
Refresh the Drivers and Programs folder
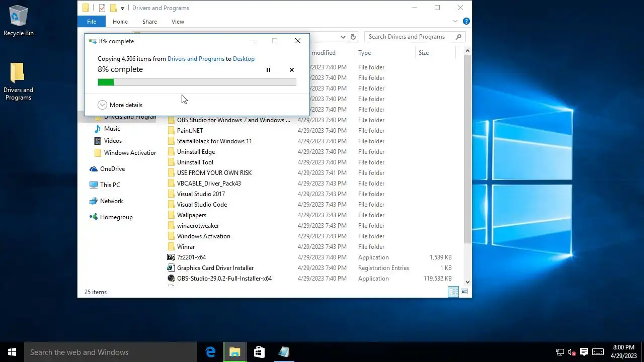[x=353, y=37]
